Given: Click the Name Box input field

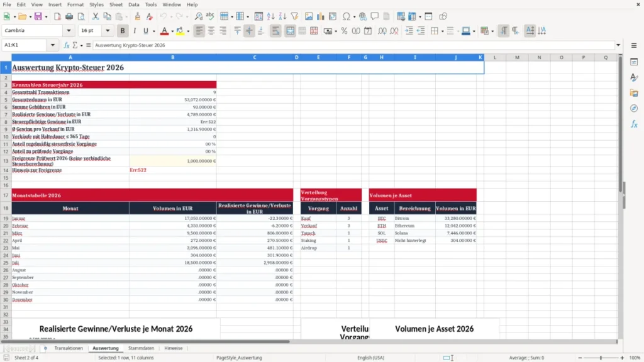Looking at the screenshot, I should tap(25, 45).
